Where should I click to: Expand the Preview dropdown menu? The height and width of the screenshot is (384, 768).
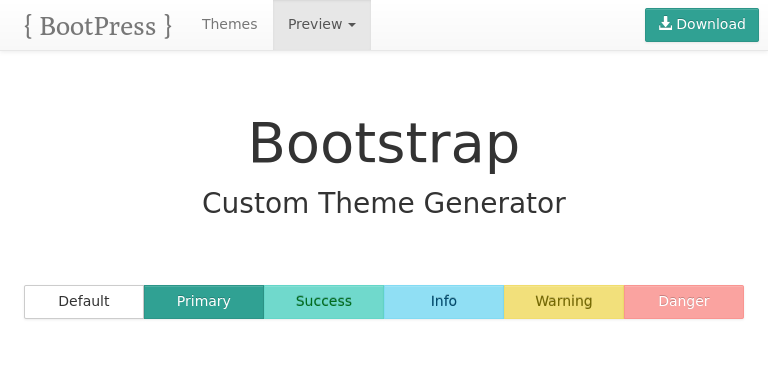[x=322, y=24]
